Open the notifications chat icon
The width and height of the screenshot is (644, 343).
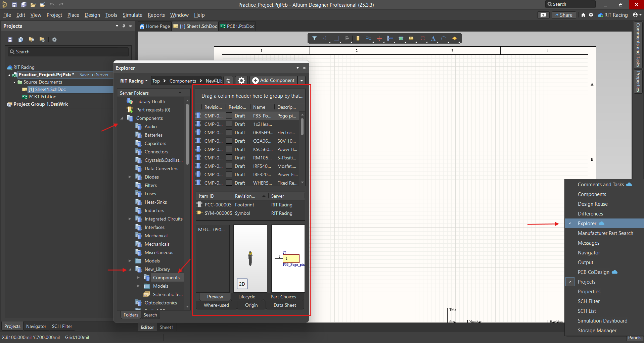click(x=543, y=15)
